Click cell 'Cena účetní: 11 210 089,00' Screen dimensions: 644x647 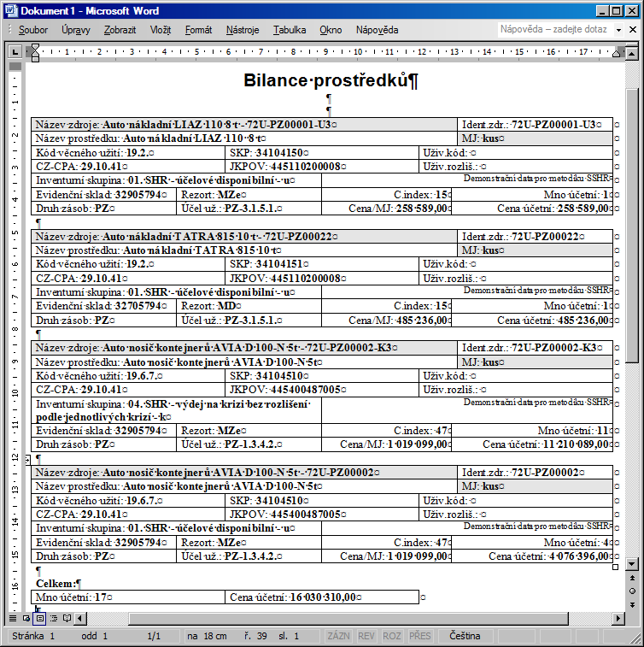532,444
